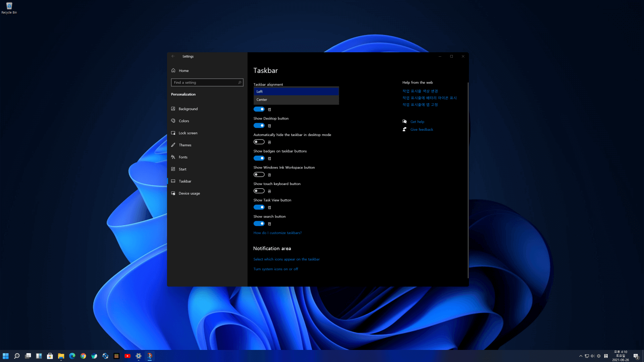
Task: Open 'How do I customize taskbars?' link
Action: point(277,233)
